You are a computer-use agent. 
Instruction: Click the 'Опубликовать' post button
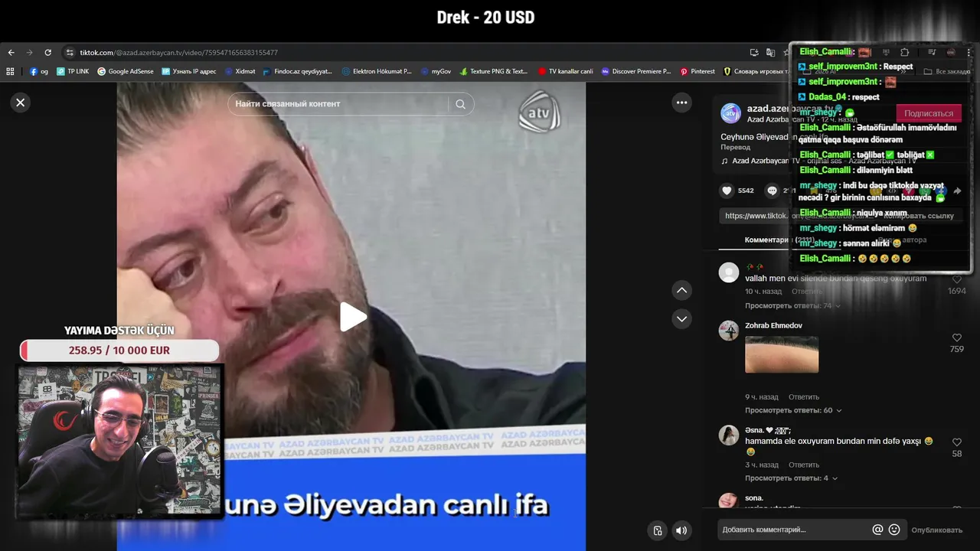click(936, 530)
